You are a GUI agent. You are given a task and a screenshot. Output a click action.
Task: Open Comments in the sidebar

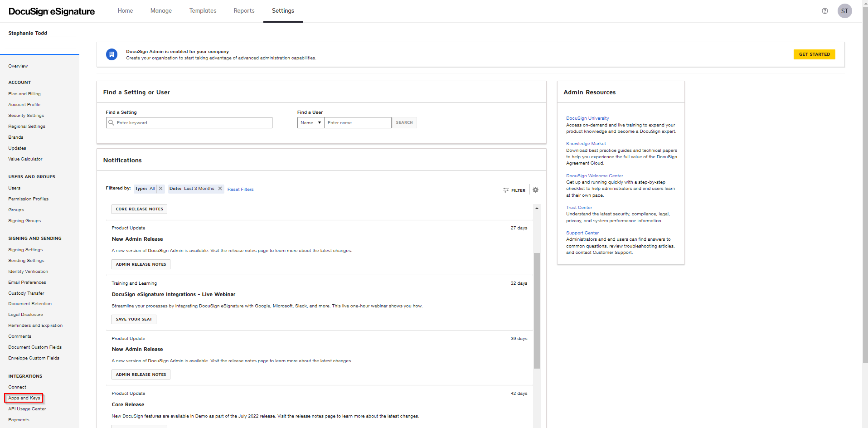(20, 336)
